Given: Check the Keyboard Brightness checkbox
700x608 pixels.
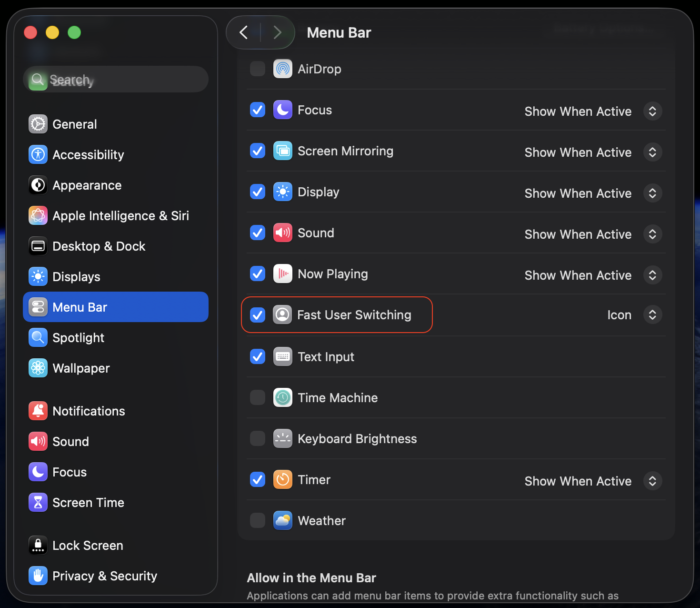Looking at the screenshot, I should [258, 439].
